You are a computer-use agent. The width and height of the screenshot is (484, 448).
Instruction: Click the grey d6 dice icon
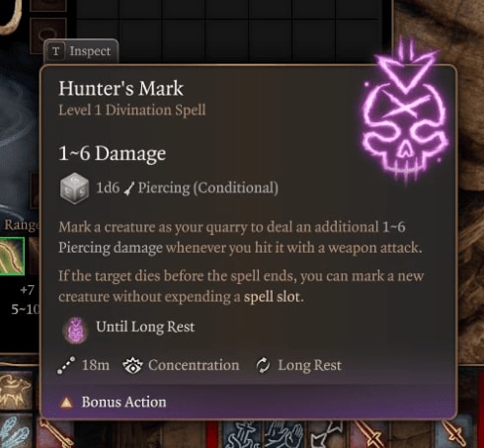click(74, 188)
